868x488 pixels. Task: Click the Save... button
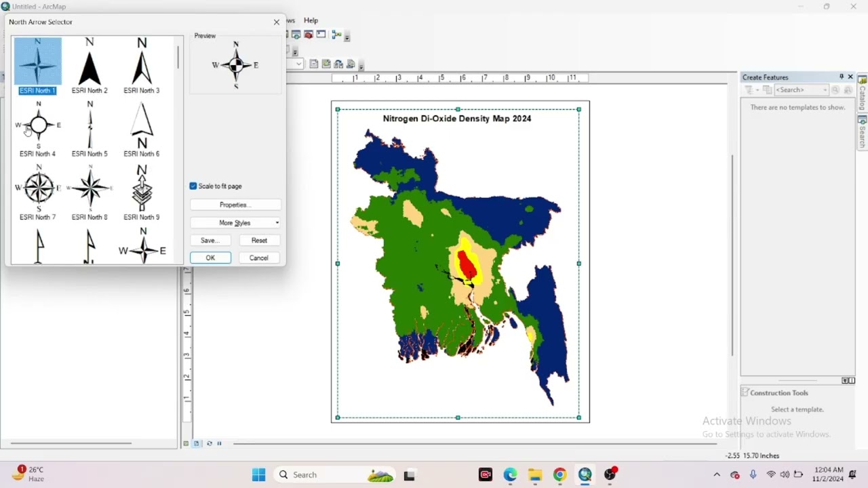click(x=210, y=241)
